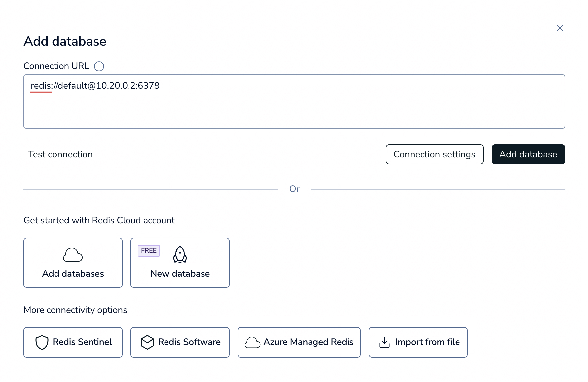Click the download icon for Import from file
588x382 pixels.
pos(385,342)
